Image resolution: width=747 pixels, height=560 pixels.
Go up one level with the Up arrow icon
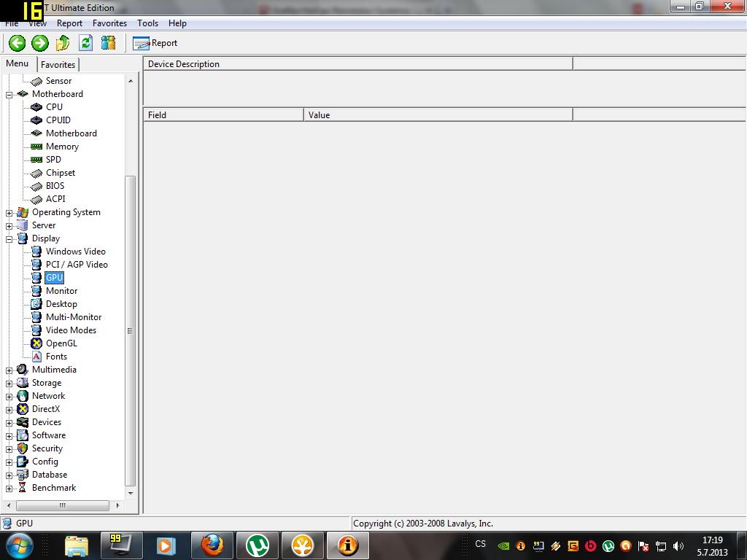click(63, 43)
